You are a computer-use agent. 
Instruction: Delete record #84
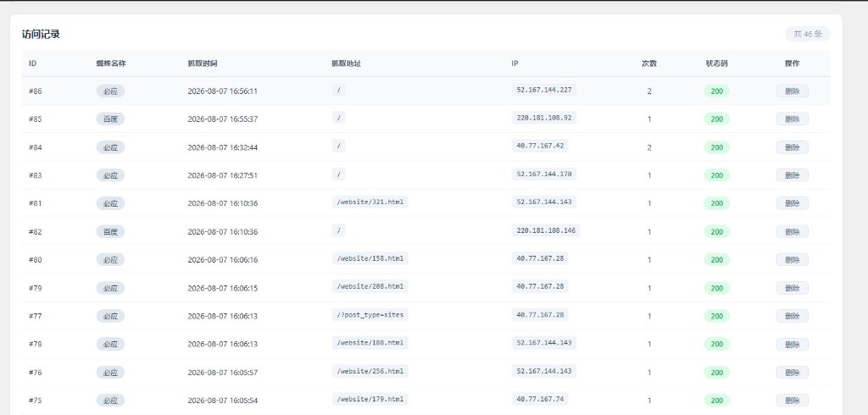pos(792,147)
